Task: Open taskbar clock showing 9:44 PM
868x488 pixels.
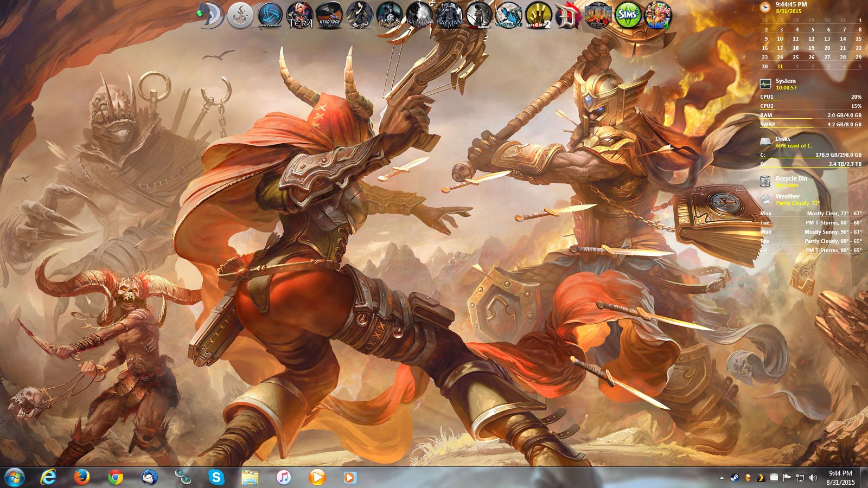Action: point(840,478)
